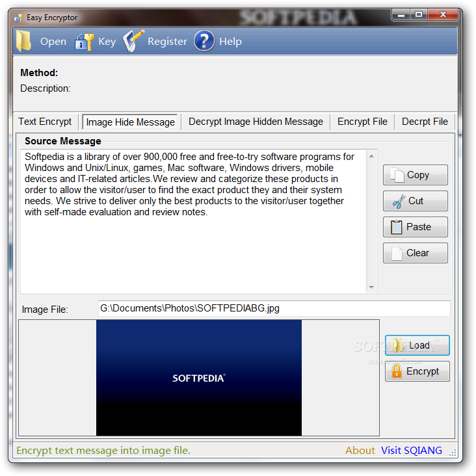Click the Cut button label

416,201
